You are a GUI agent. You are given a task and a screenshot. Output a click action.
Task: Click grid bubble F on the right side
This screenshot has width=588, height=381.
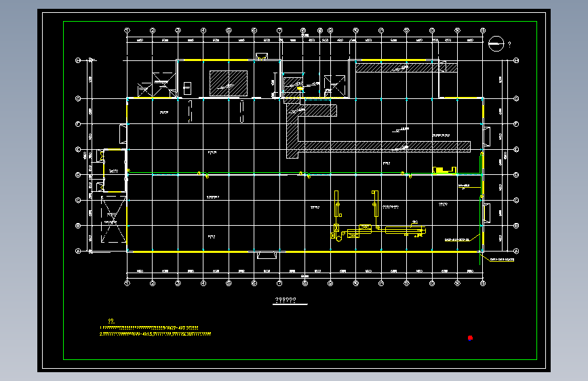coord(516,124)
